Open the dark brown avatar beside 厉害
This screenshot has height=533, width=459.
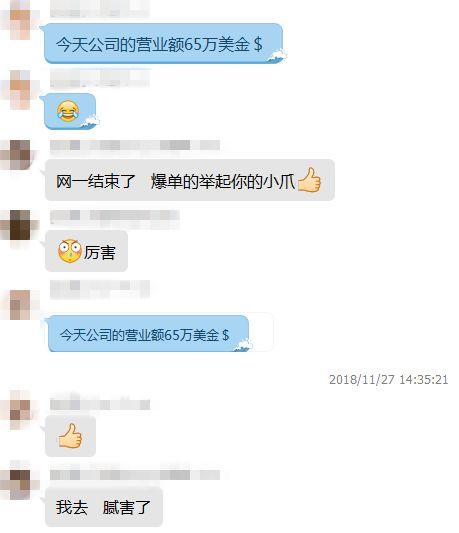click(19, 225)
